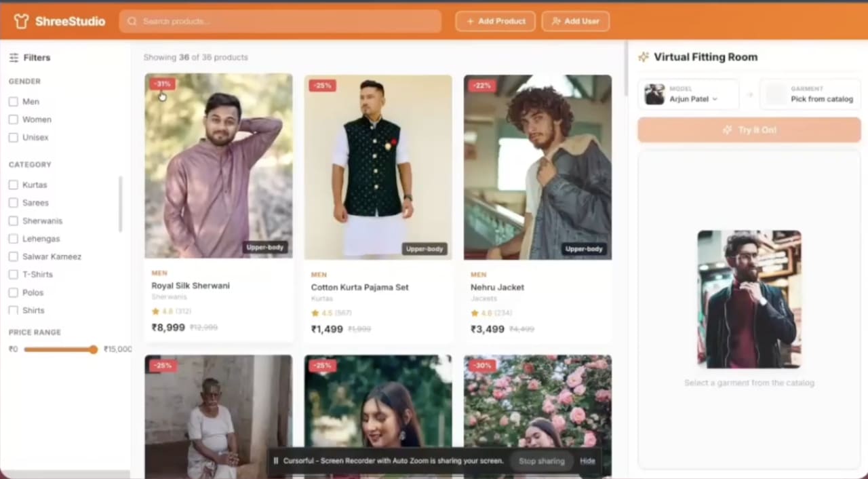Click the Virtual Fitting Room sparkle icon
Viewport: 868px width, 479px height.
(x=644, y=57)
